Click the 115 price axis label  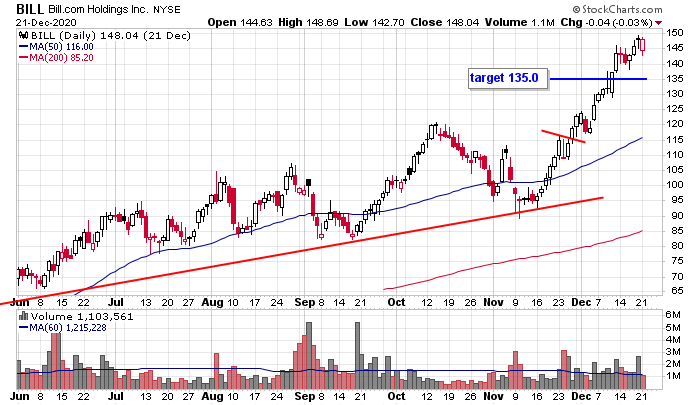(675, 140)
